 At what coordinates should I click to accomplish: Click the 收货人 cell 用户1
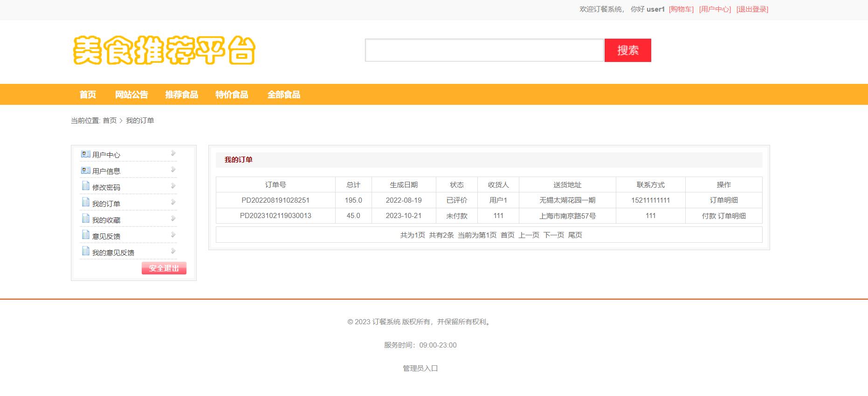coord(498,200)
